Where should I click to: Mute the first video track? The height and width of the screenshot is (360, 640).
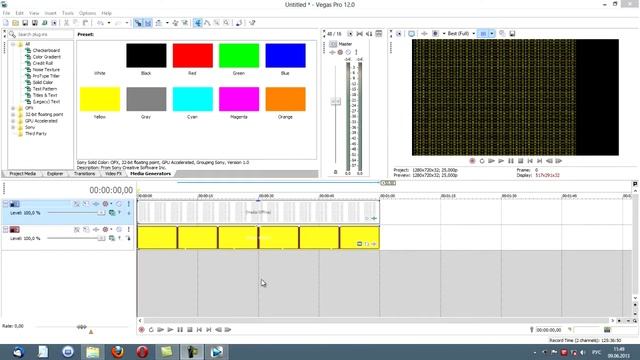119,204
